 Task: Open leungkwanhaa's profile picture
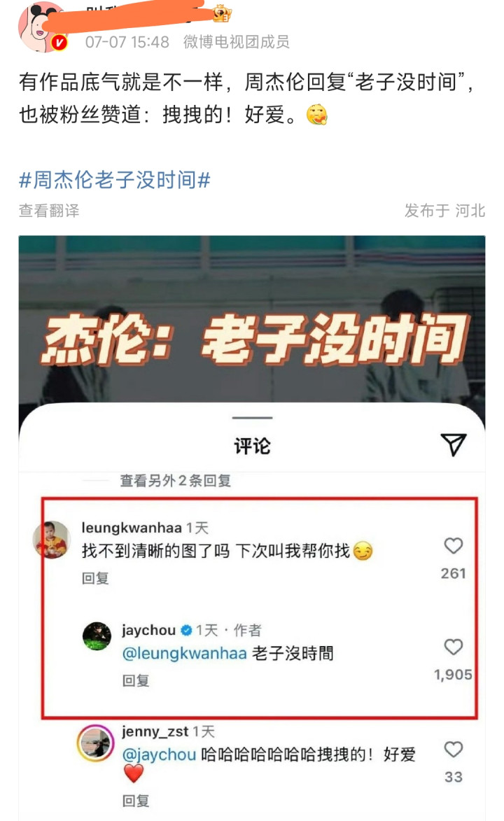pyautogui.click(x=51, y=540)
